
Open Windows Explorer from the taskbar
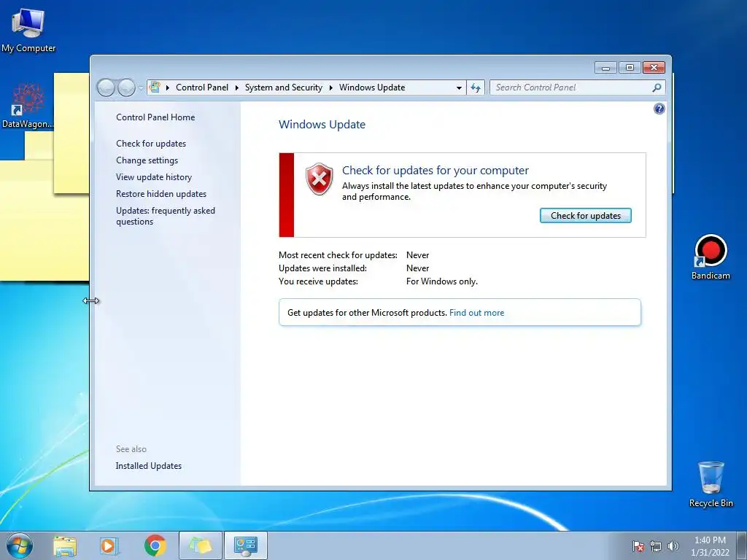(65, 545)
